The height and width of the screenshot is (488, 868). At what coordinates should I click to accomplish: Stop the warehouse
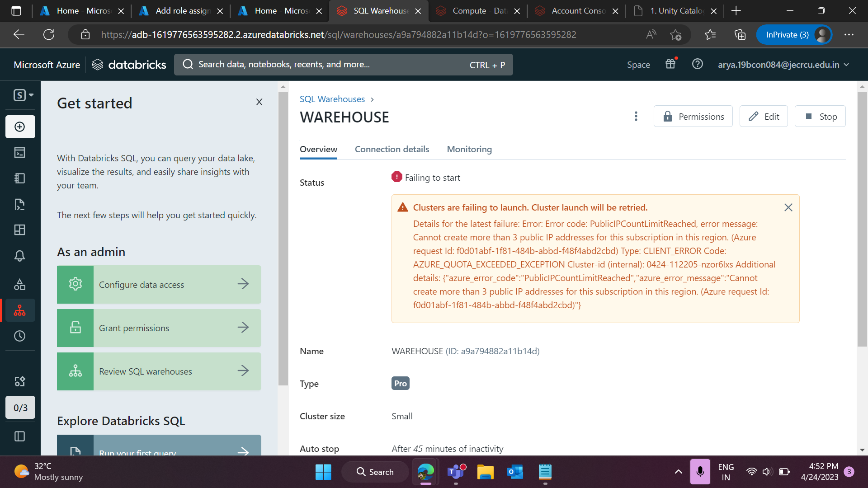[x=820, y=117]
